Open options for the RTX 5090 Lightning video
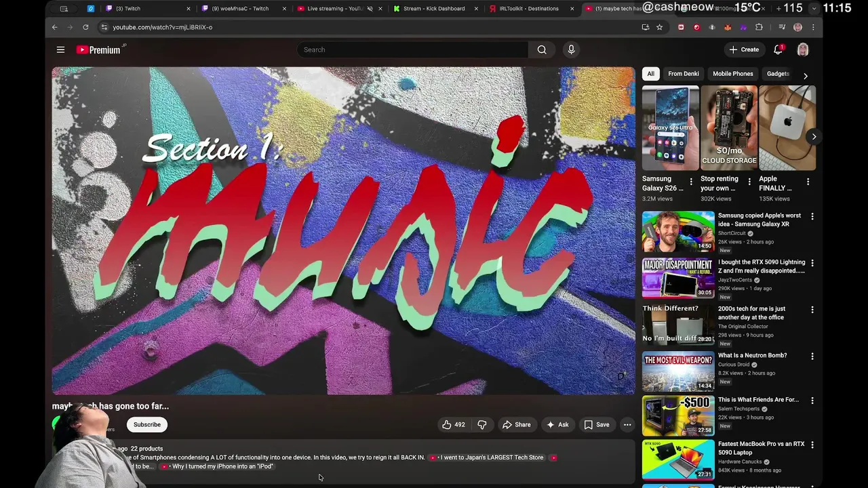868x488 pixels. 812,263
